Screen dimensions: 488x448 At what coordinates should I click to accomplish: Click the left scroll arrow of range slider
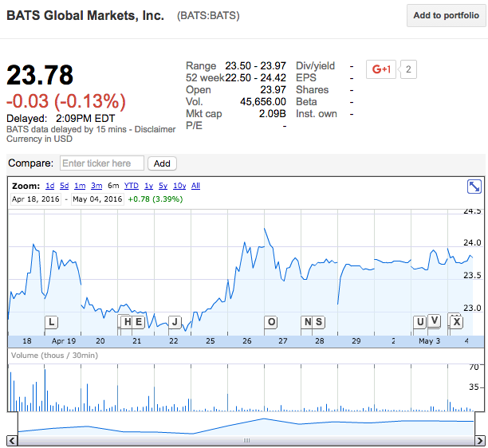pos(12,441)
